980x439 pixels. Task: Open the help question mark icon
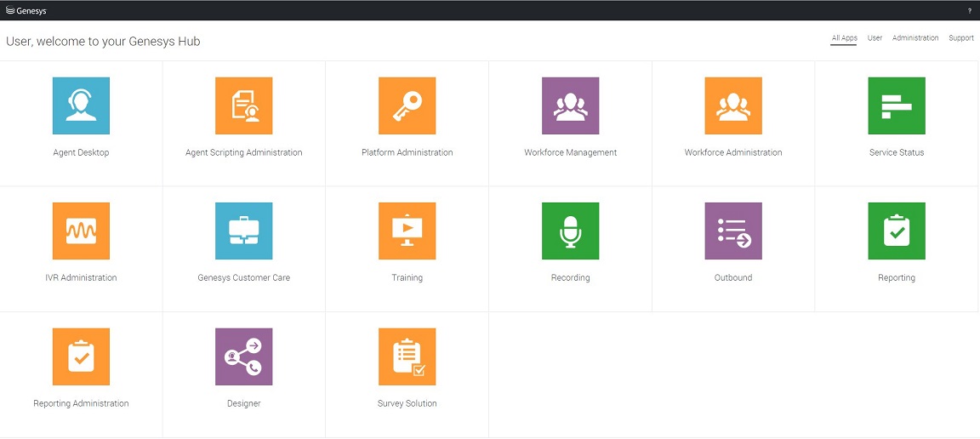[970, 10]
